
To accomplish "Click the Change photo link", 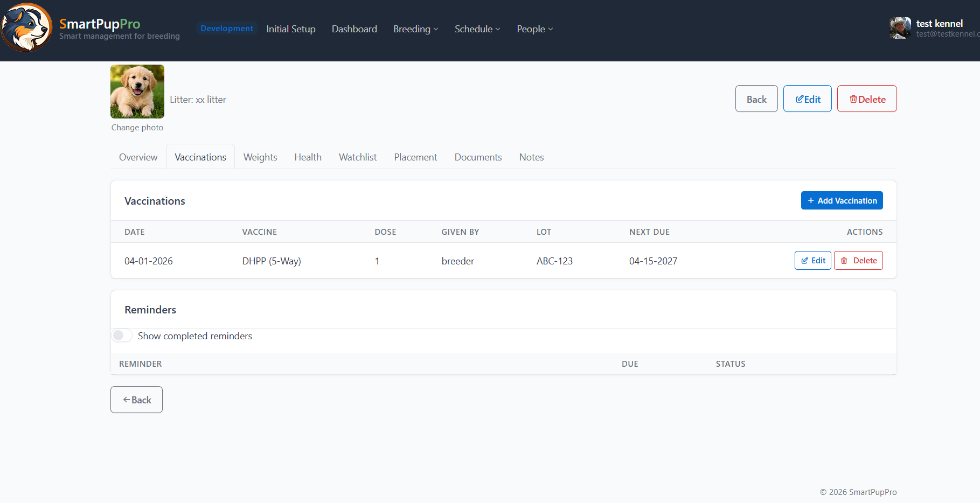I will coord(137,128).
